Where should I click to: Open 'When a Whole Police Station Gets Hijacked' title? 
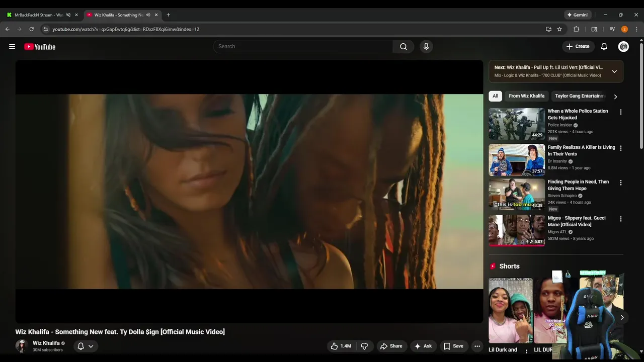(578, 114)
